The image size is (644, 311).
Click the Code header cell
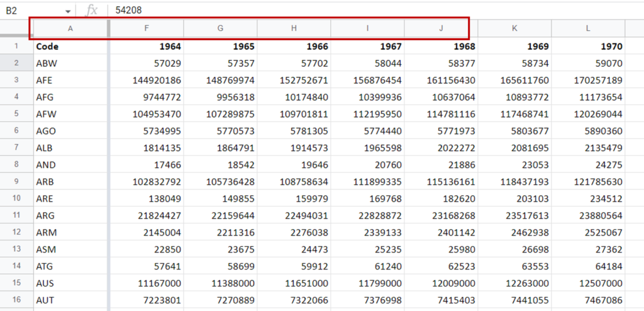click(70, 46)
